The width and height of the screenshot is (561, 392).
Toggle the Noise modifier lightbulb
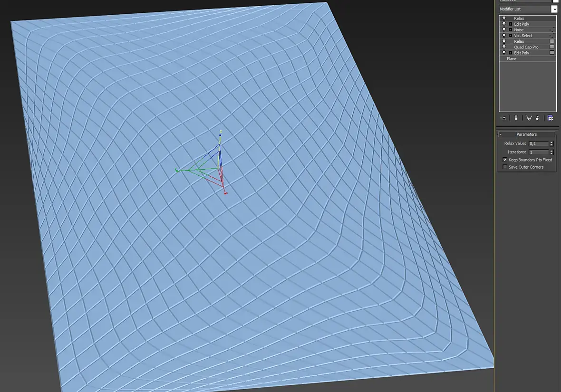tap(504, 29)
